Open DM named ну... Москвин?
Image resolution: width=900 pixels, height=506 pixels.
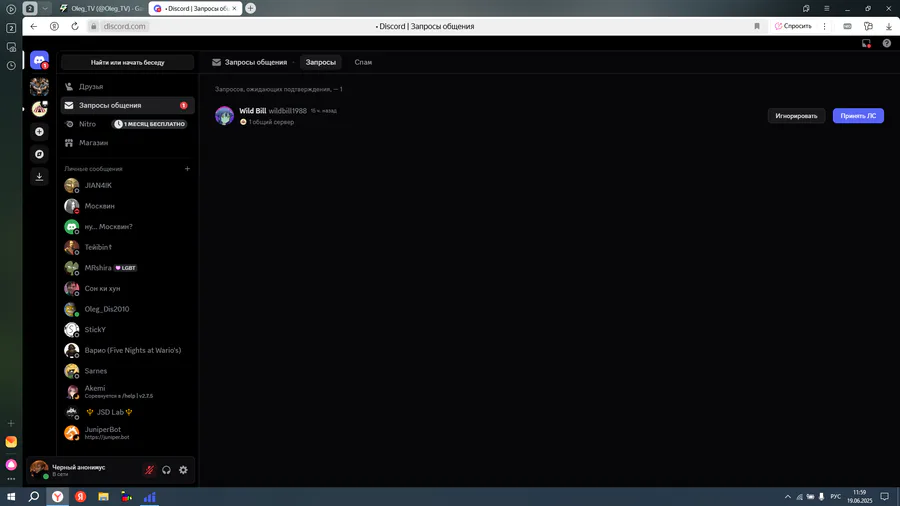coord(127,227)
